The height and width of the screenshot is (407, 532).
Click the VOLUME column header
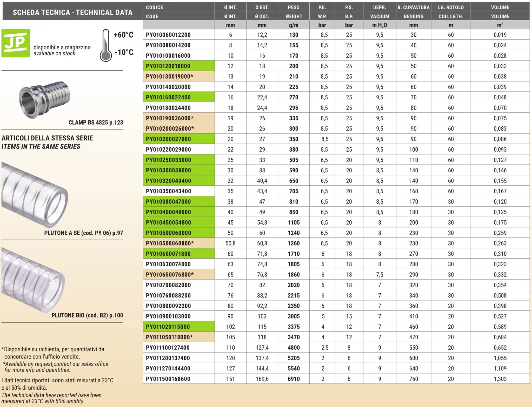(500, 12)
